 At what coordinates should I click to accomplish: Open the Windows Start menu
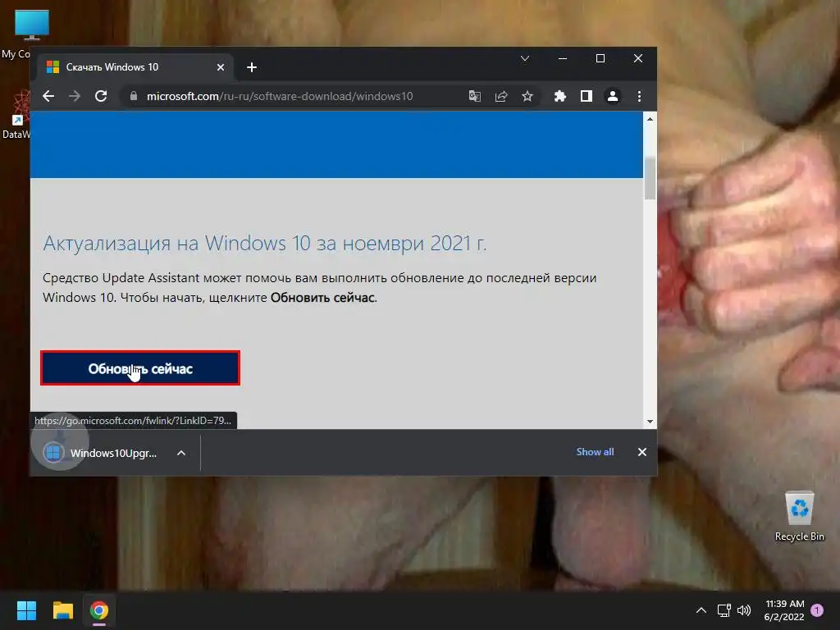coord(26,610)
